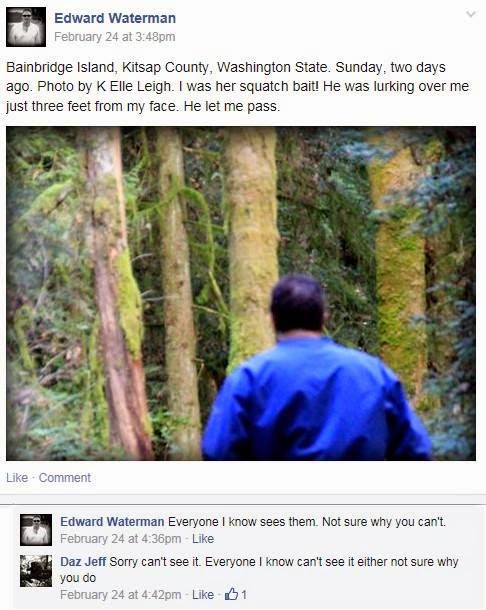View who liked Daz Jeff's comment count
This screenshot has height=610, width=486.
[244, 594]
